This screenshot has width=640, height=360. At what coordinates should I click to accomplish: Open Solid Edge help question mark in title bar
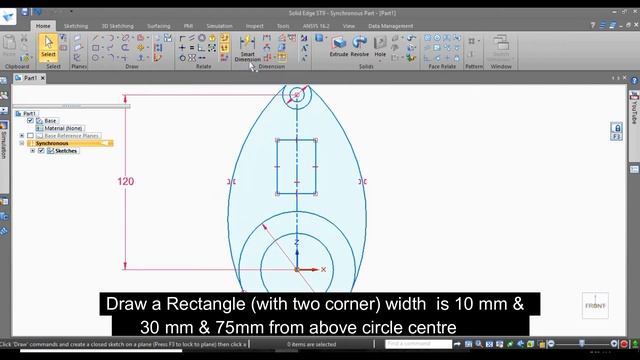coord(593,25)
